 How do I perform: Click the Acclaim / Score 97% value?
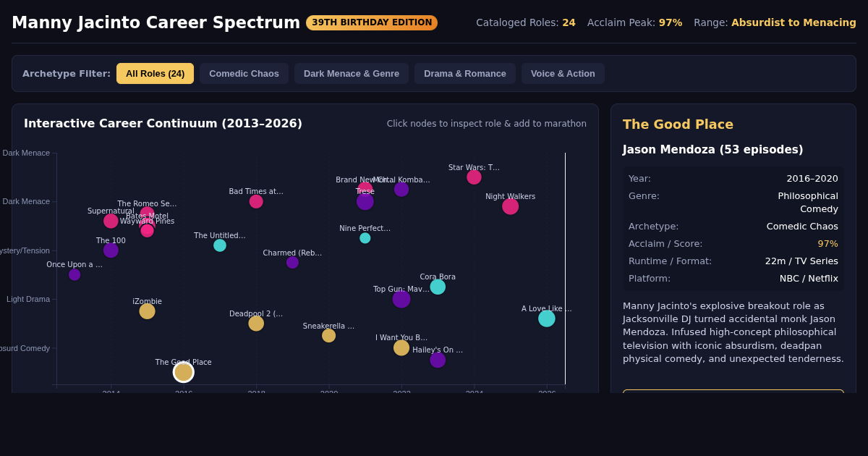(827, 244)
